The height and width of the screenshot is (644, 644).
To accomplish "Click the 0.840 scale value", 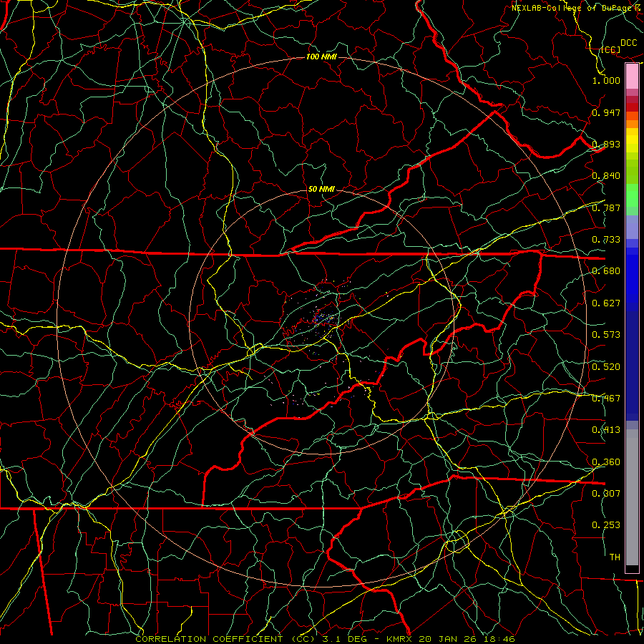I will coord(606,176).
